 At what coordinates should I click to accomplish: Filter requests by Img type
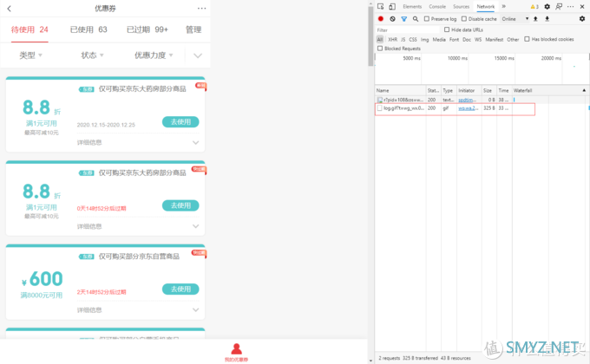425,39
